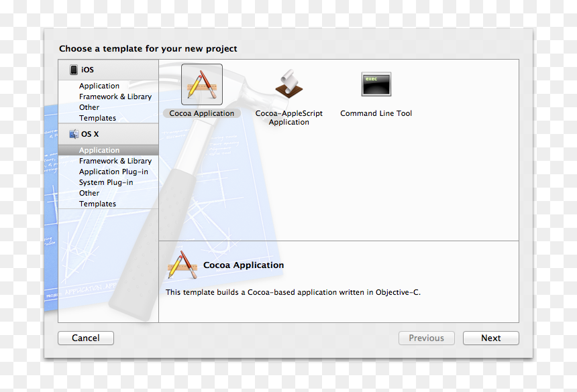This screenshot has height=392, width=577.
Task: Click the Command Line Tool label
Action: click(x=376, y=113)
